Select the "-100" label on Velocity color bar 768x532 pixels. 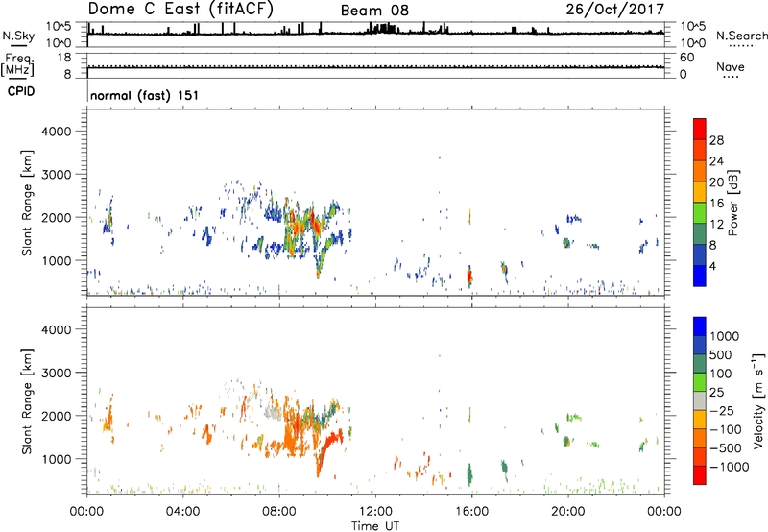[725, 429]
